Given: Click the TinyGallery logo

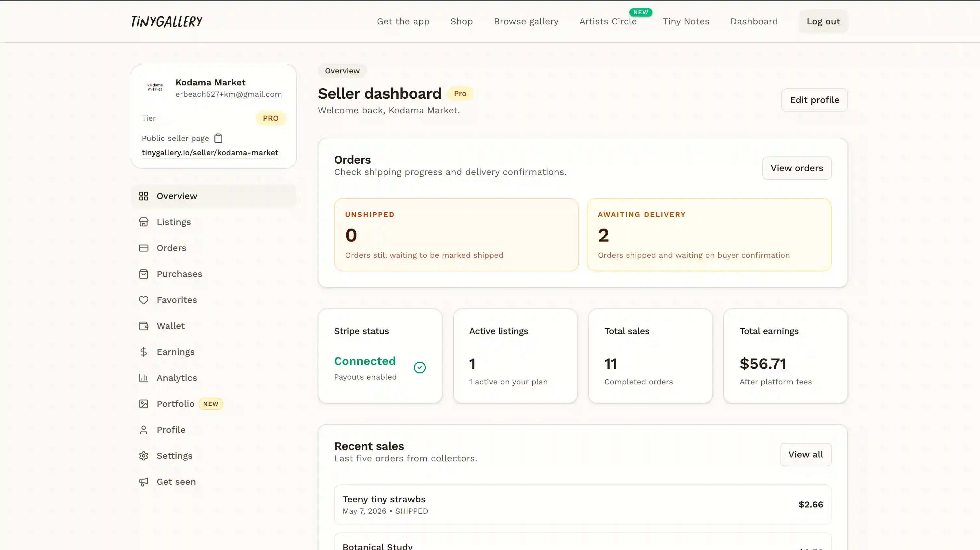Looking at the screenshot, I should (x=167, y=21).
